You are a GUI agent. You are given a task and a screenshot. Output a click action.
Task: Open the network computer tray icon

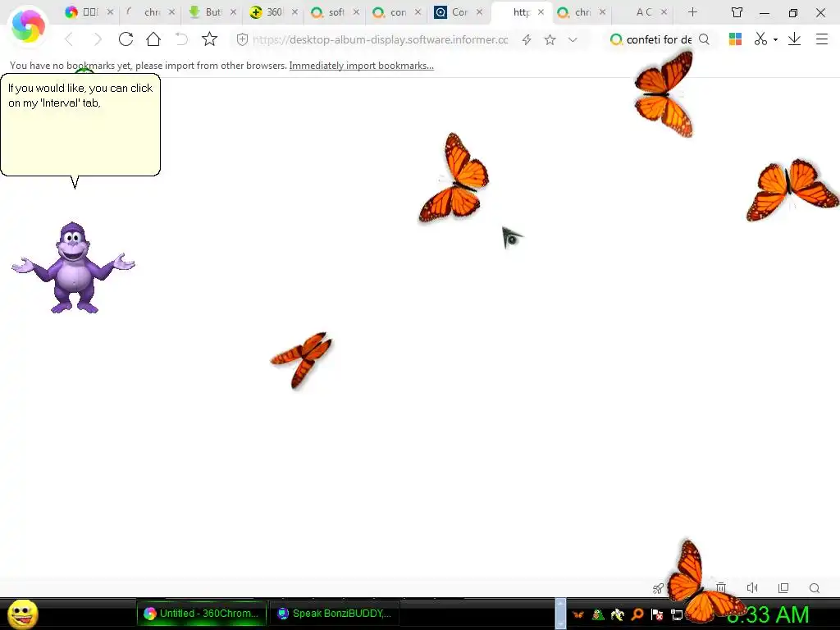(677, 615)
